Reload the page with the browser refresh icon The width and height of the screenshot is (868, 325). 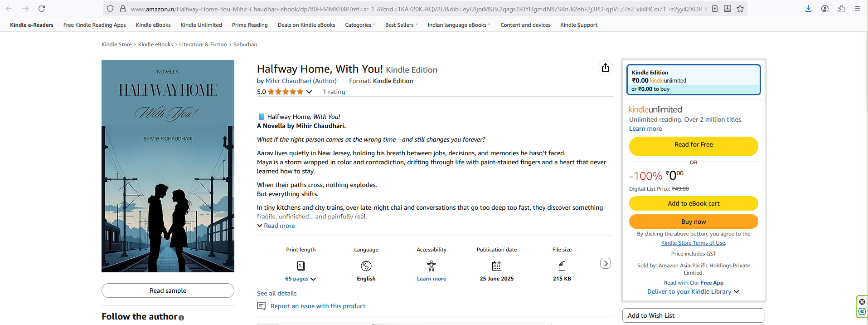[x=42, y=9]
